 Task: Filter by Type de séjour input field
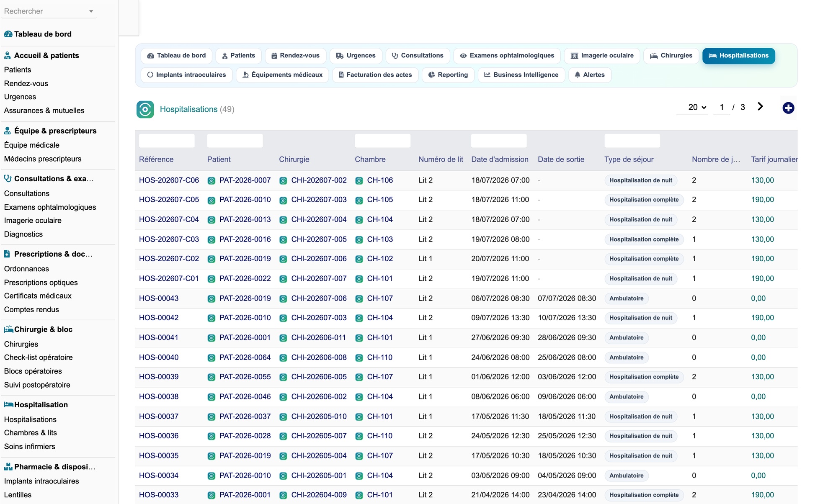632,141
